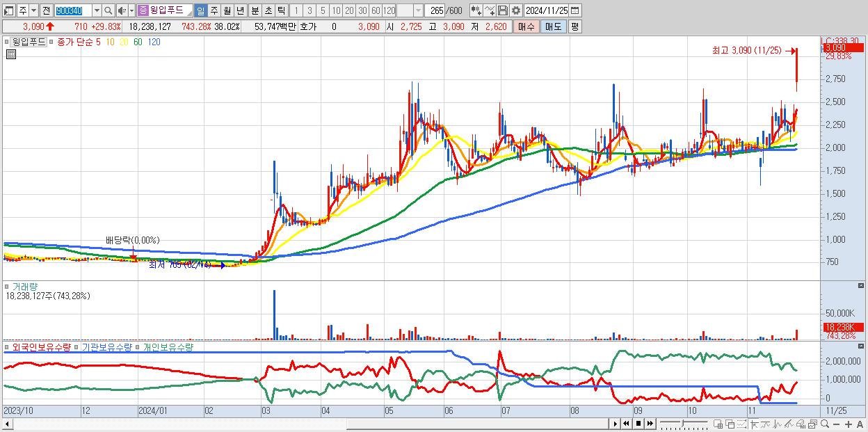868x432 pixels.
Task: Toggle the 전 button in toolbar
Action: (46, 10)
